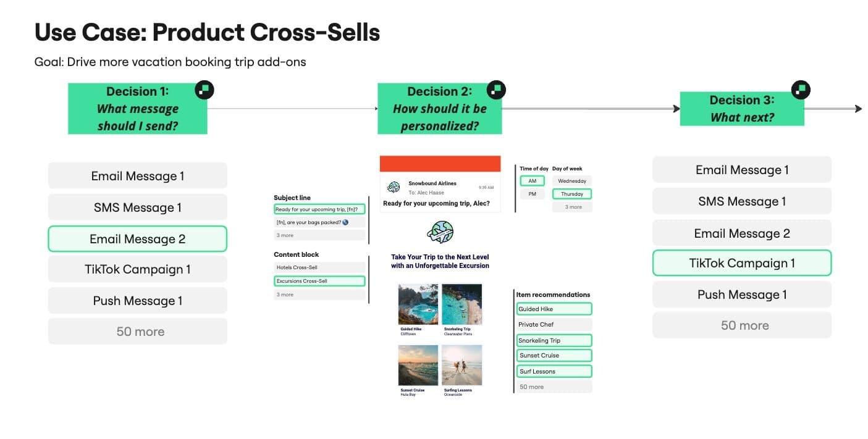Click the Decision 2 node icon badge
The height and width of the screenshot is (439, 868).
tap(496, 89)
